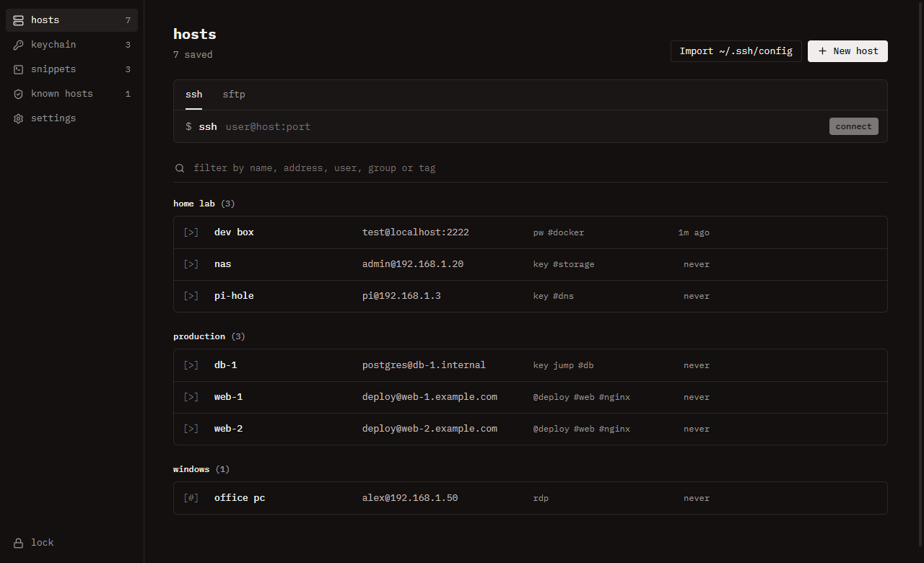Screen dimensions: 924x563
Task: Click address pi@192.168.1.3
Action: 401,296
